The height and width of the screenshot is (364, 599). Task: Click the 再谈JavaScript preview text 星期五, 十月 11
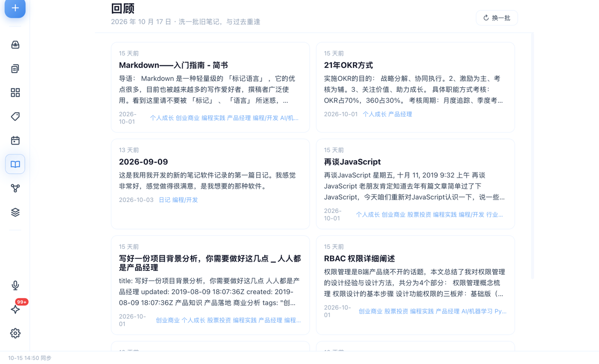click(x=414, y=186)
